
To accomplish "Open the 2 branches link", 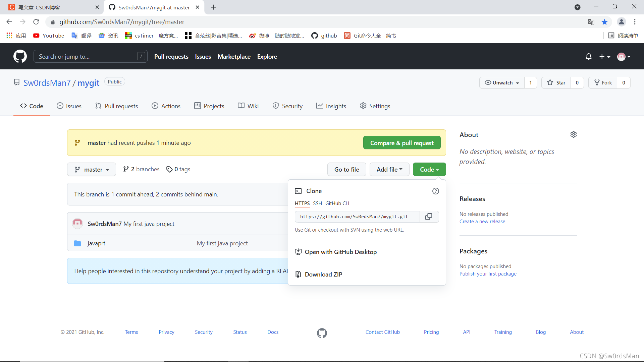I will pos(141,169).
